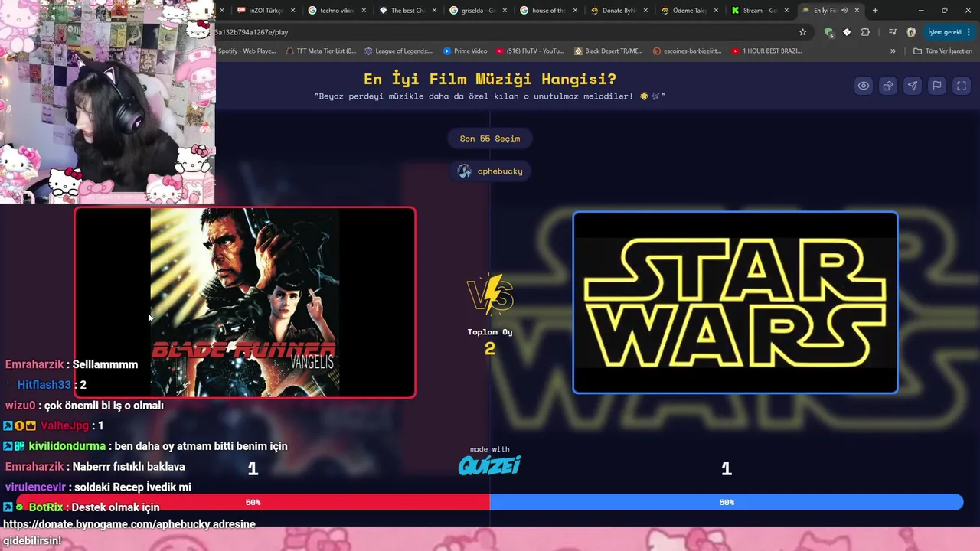Click chat username wizu0
Screen dimensions: 980x551
tap(20, 406)
